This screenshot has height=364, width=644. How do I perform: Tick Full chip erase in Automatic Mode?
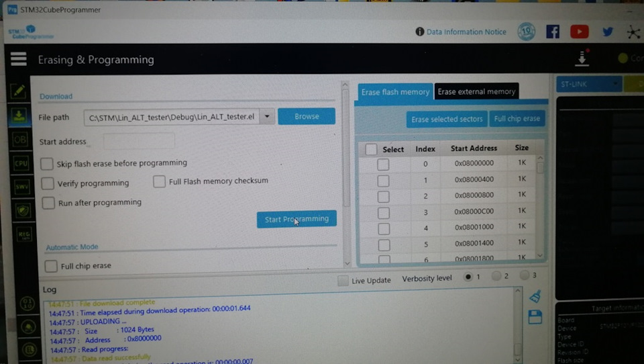51,266
